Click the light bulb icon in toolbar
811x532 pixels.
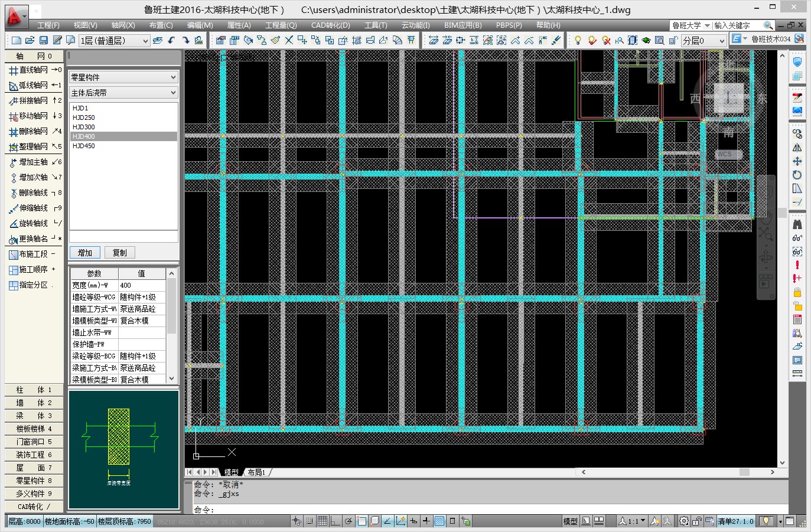[x=578, y=40]
